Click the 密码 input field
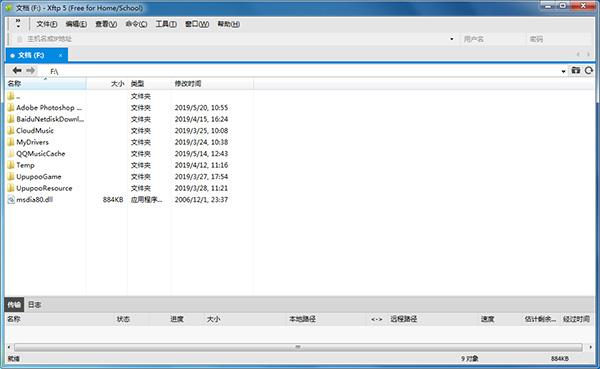This screenshot has width=600, height=369. click(559, 39)
